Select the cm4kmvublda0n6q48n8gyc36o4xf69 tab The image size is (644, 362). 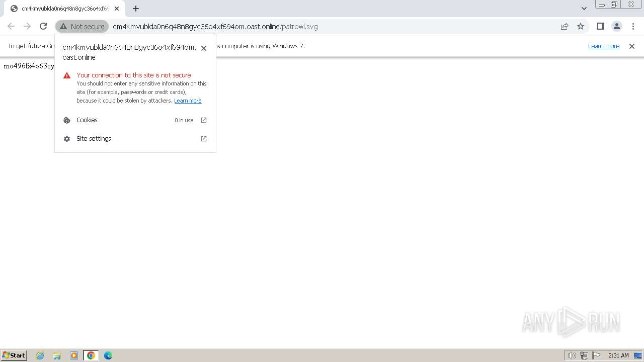coord(64,9)
